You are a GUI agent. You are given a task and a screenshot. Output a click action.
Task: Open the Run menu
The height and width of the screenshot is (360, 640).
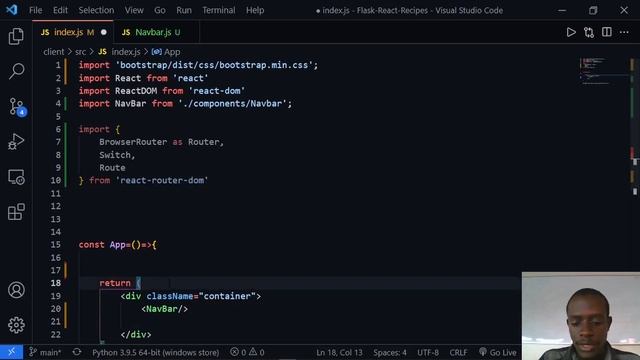[184, 10]
